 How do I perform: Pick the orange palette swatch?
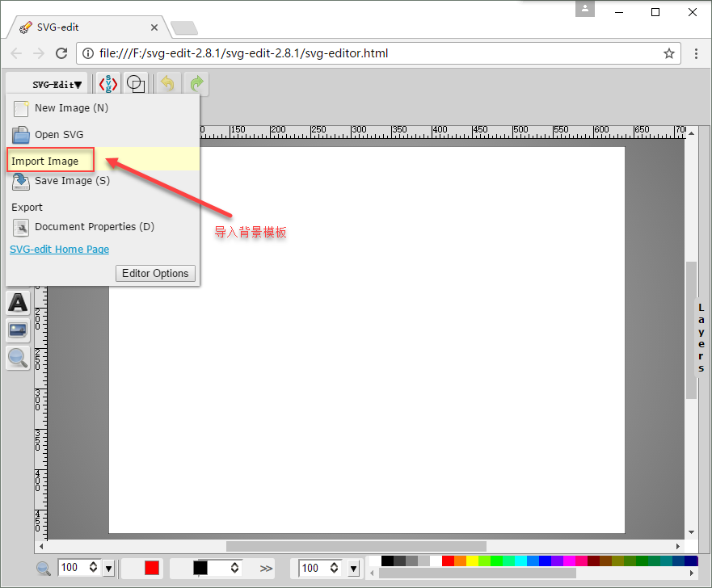click(460, 561)
